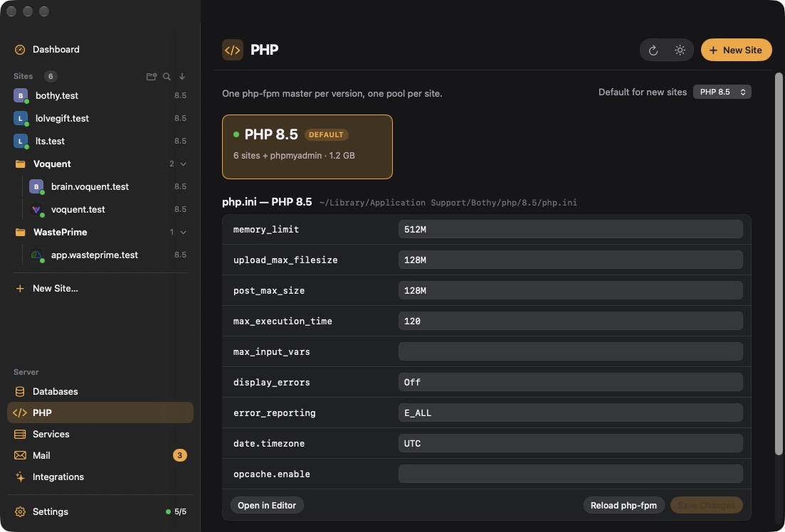Open the Services section
Image resolution: width=785 pixels, height=532 pixels.
point(100,434)
